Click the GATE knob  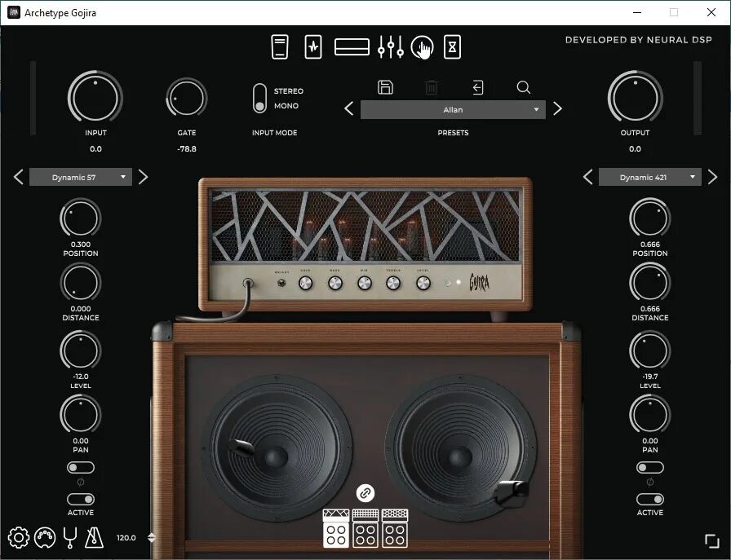point(187,98)
